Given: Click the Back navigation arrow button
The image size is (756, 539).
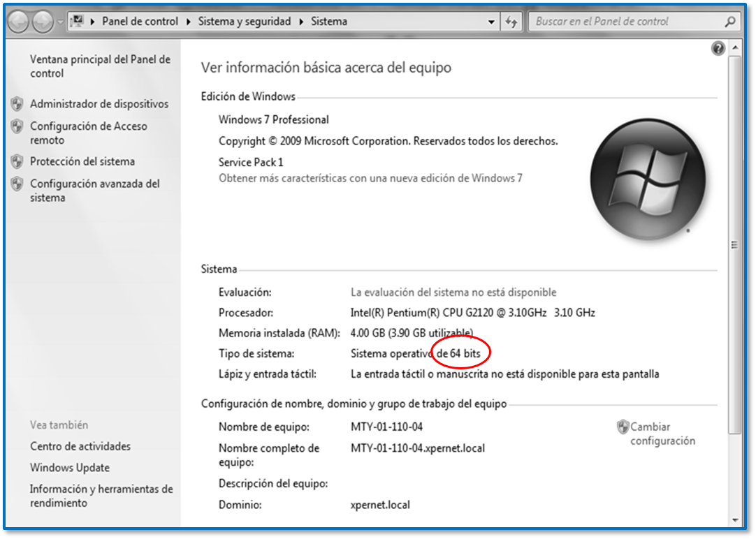Looking at the screenshot, I should tap(19, 22).
